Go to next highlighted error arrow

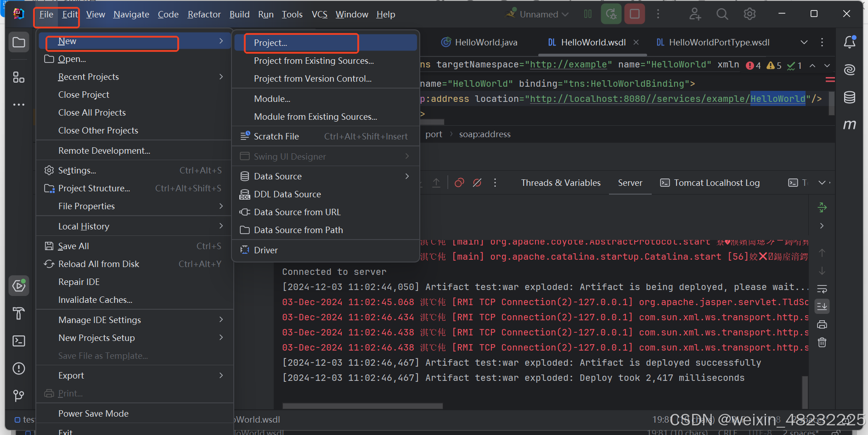[827, 65]
